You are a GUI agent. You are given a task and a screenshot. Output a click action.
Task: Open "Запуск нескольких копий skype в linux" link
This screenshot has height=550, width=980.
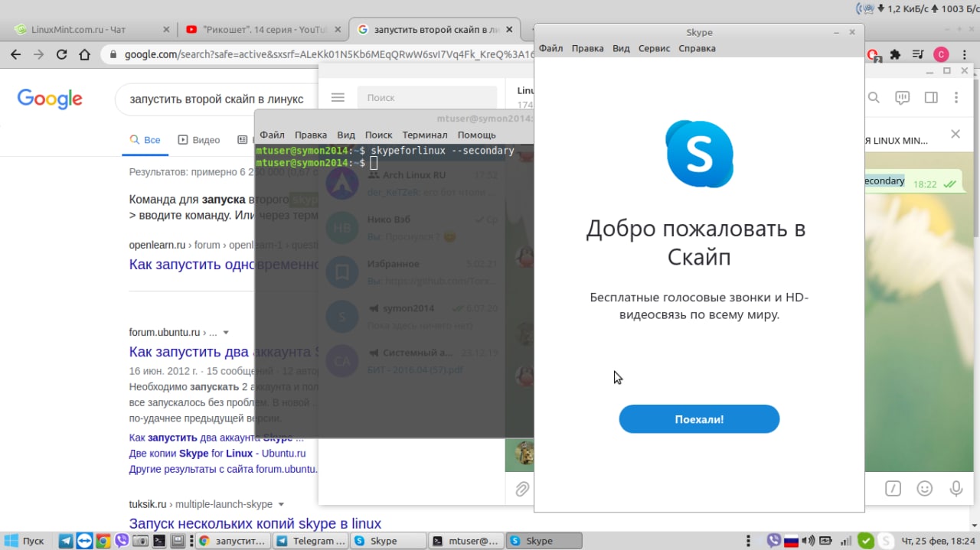point(255,524)
